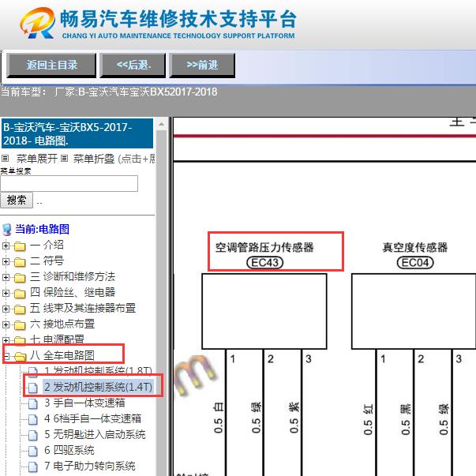This screenshot has width=476, height=476.
Task: Click the folder icon of 二 符号
Action: coord(20,261)
